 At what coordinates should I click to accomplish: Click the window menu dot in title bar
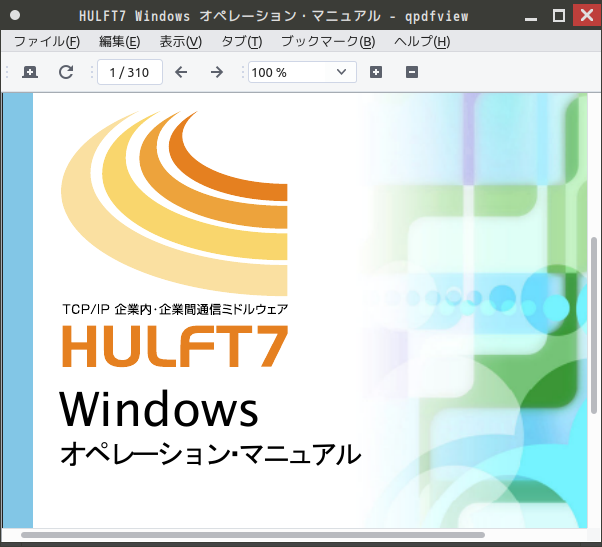[x=15, y=15]
